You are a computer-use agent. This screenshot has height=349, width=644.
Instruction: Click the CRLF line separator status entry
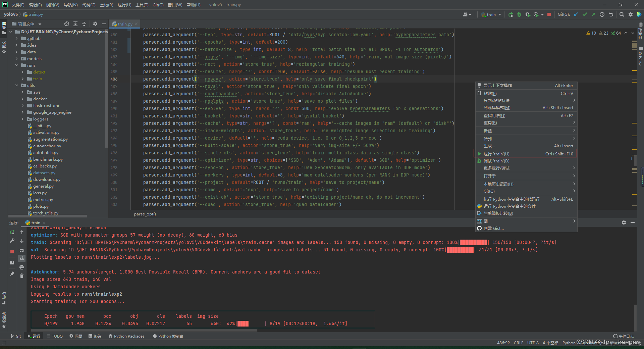pos(519,343)
